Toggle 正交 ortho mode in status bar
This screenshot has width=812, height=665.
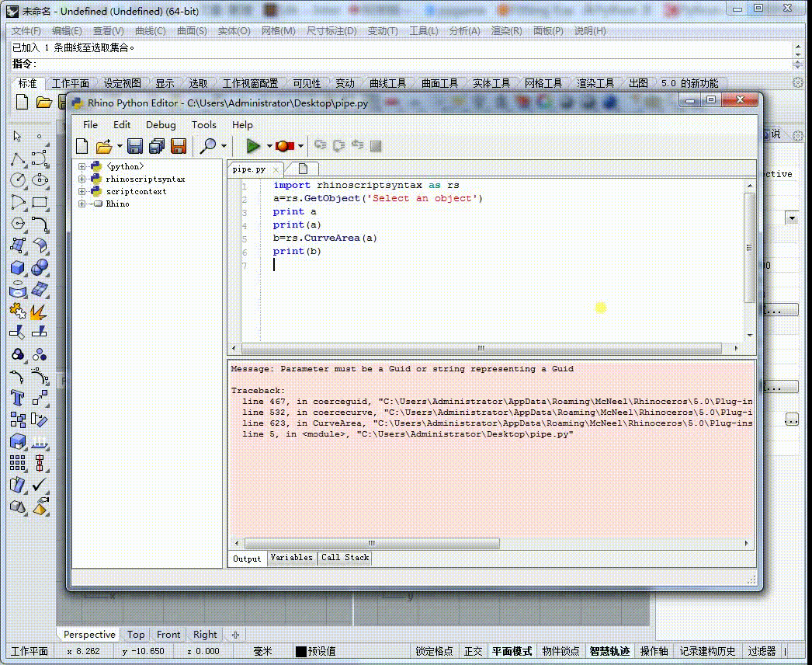(x=473, y=651)
